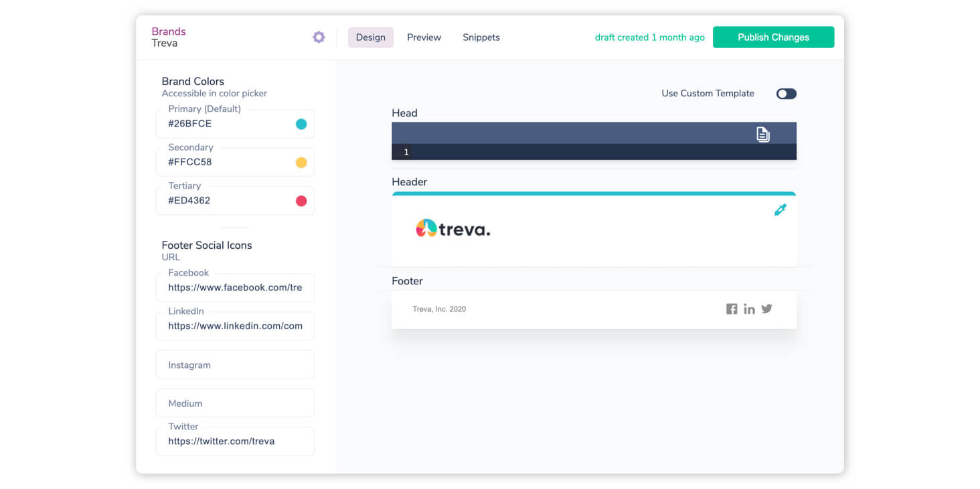Image resolution: width=980 pixels, height=489 pixels.
Task: Click the Twitter bird icon in footer
Action: pyautogui.click(x=767, y=308)
